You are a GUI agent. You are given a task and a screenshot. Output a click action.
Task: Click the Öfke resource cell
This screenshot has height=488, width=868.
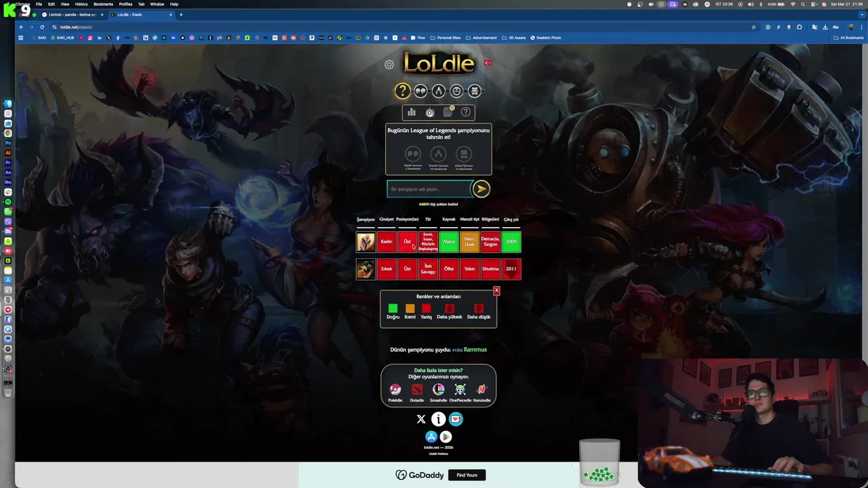[x=449, y=269]
